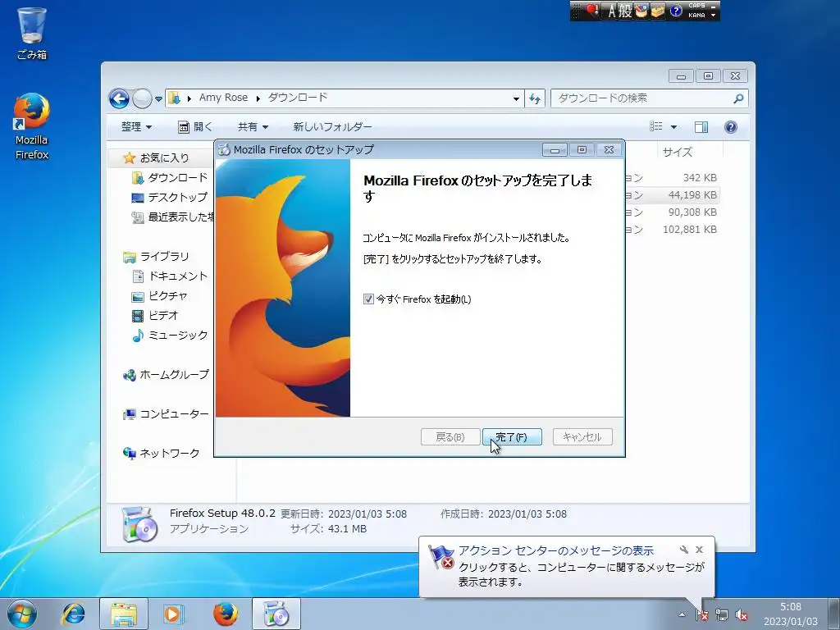Click Explorer forward navigation arrow
840x630 pixels.
(142, 98)
